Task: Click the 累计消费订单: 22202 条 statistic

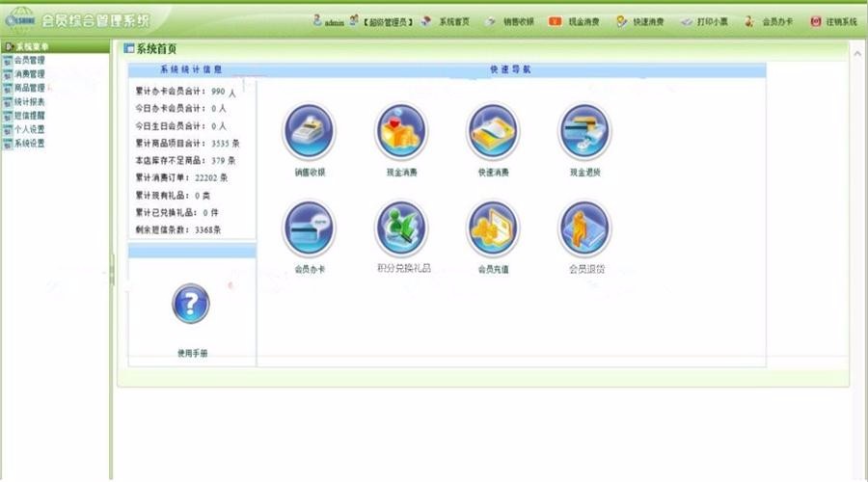Action: click(181, 177)
